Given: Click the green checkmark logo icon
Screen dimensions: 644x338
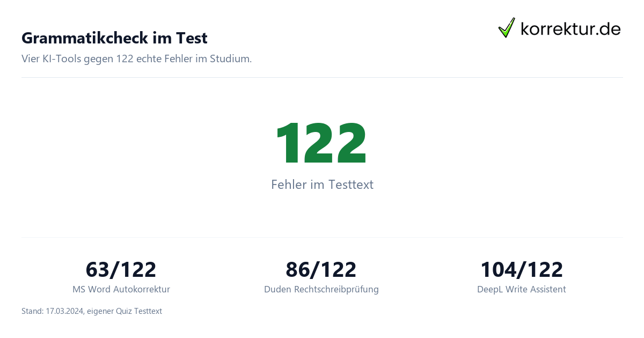Looking at the screenshot, I should pyautogui.click(x=507, y=28).
